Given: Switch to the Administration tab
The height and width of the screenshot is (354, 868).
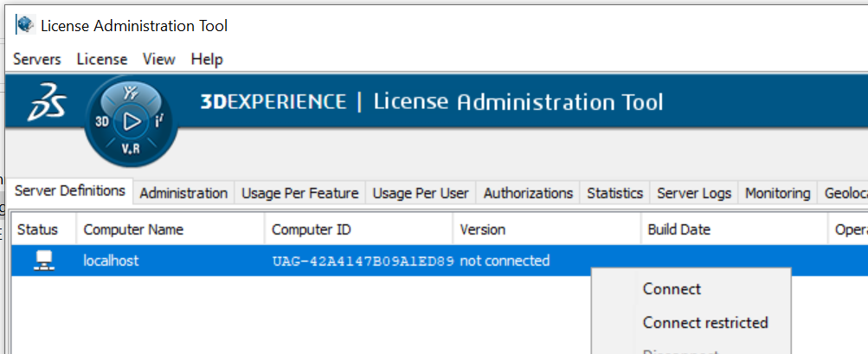Looking at the screenshot, I should point(183,193).
